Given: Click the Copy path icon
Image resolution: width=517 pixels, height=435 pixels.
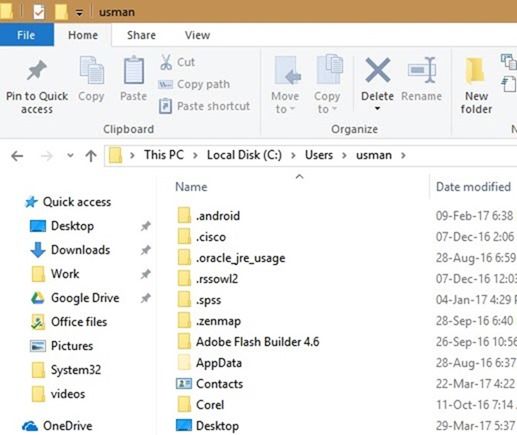Looking at the screenshot, I should tap(165, 84).
